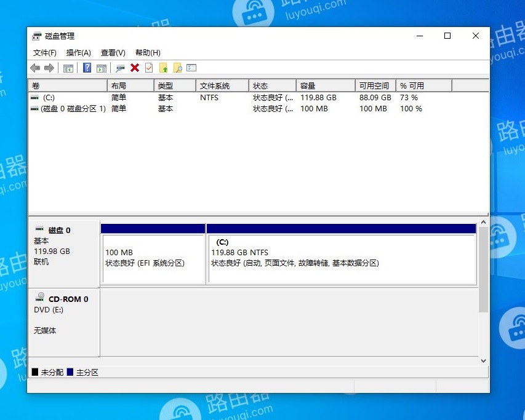
Task: Toggle the action pane toolbar icon
Action: (x=102, y=68)
